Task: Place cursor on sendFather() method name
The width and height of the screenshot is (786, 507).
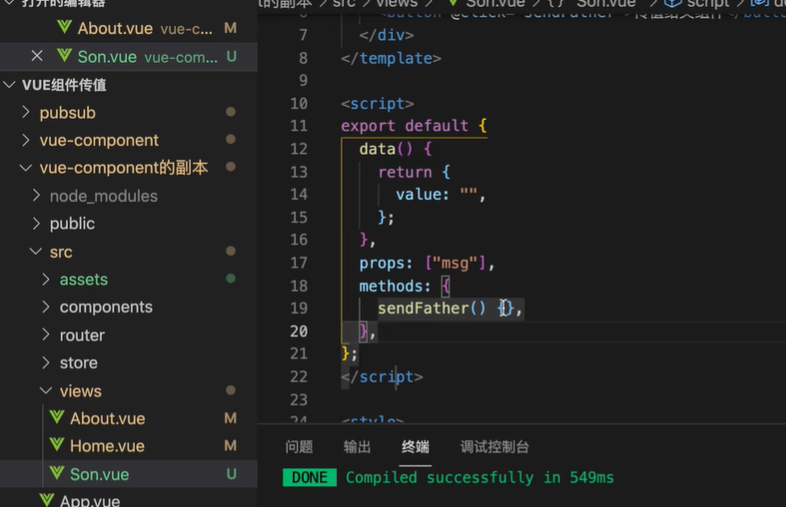Action: pyautogui.click(x=423, y=308)
